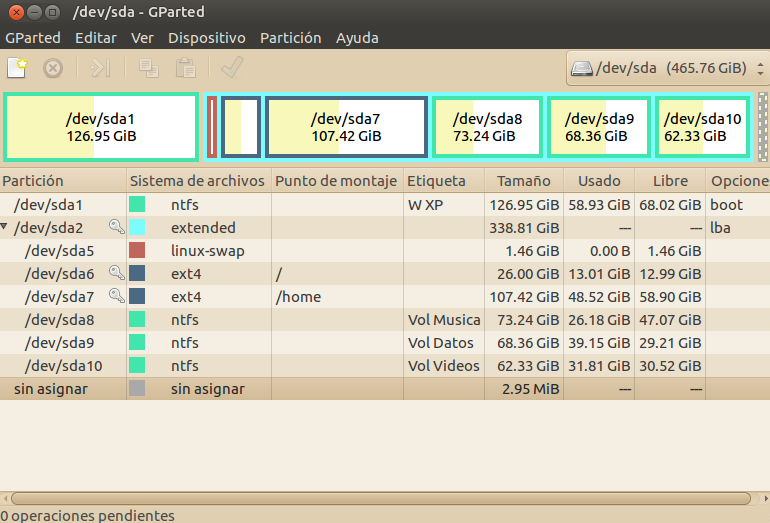Click the Apply operations checkmark icon
The height and width of the screenshot is (523, 770).
point(232,67)
